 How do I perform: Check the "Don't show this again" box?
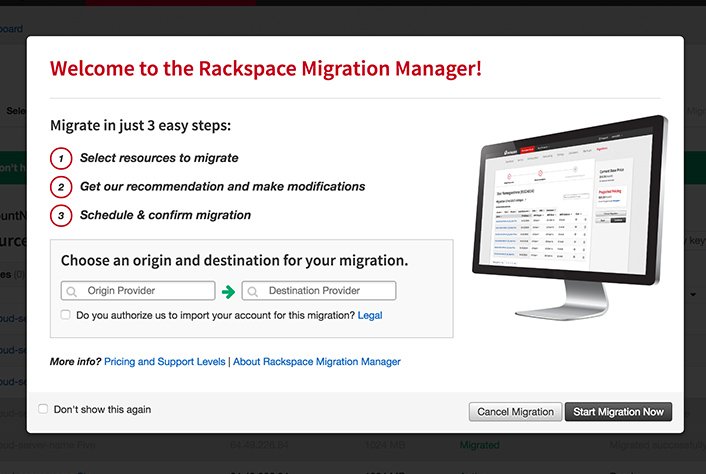(43, 409)
